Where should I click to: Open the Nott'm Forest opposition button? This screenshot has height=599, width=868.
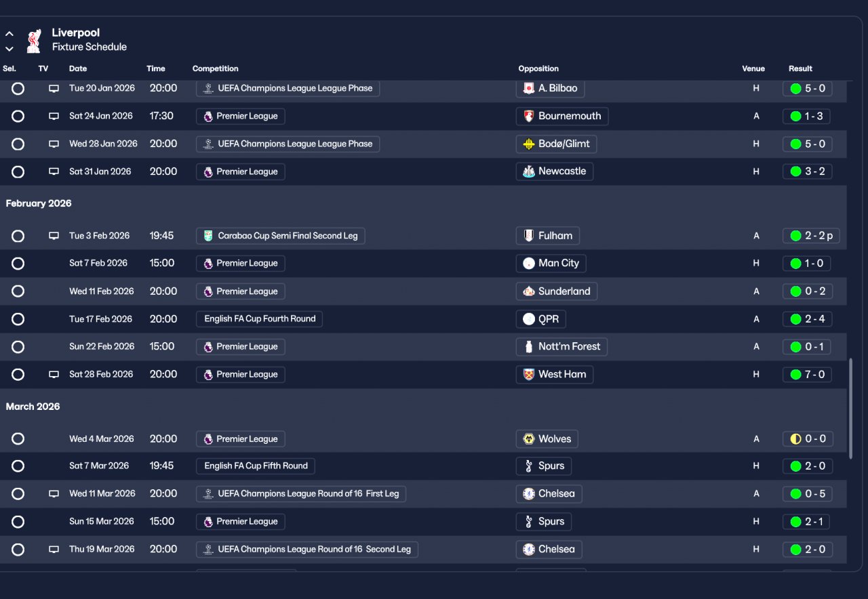(561, 347)
